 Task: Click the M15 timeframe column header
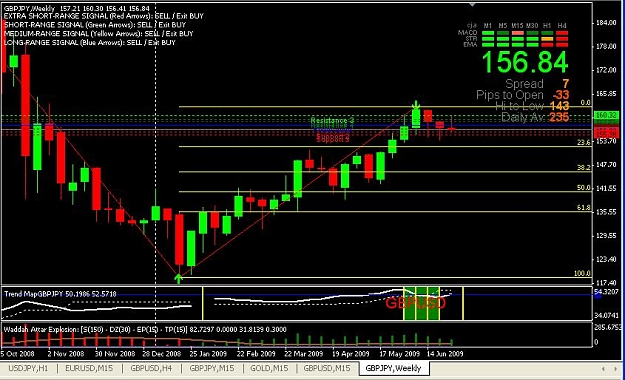(x=518, y=26)
